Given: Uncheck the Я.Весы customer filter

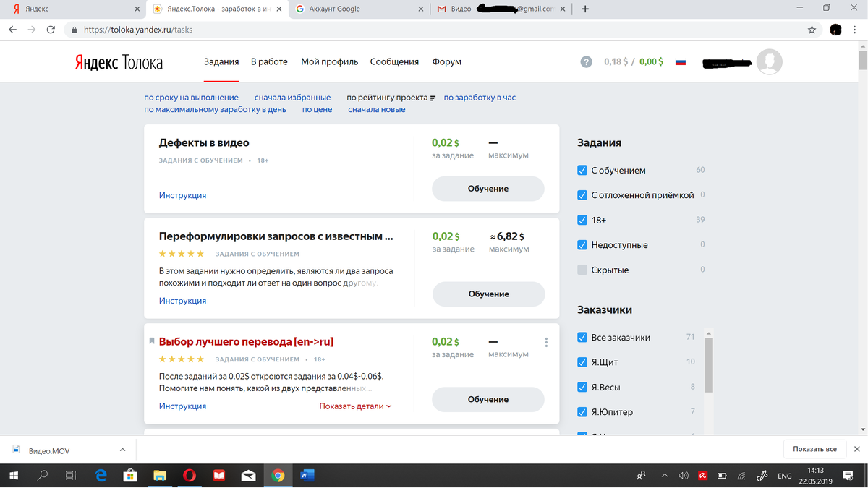Looking at the screenshot, I should 582,387.
